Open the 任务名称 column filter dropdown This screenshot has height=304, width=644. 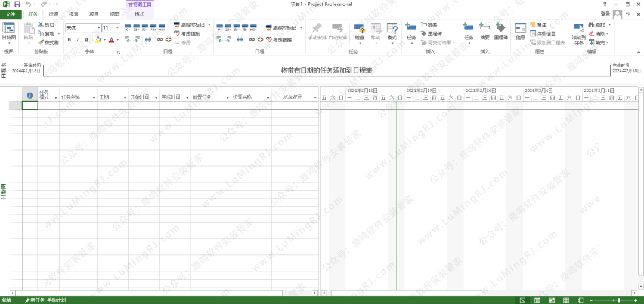click(93, 97)
